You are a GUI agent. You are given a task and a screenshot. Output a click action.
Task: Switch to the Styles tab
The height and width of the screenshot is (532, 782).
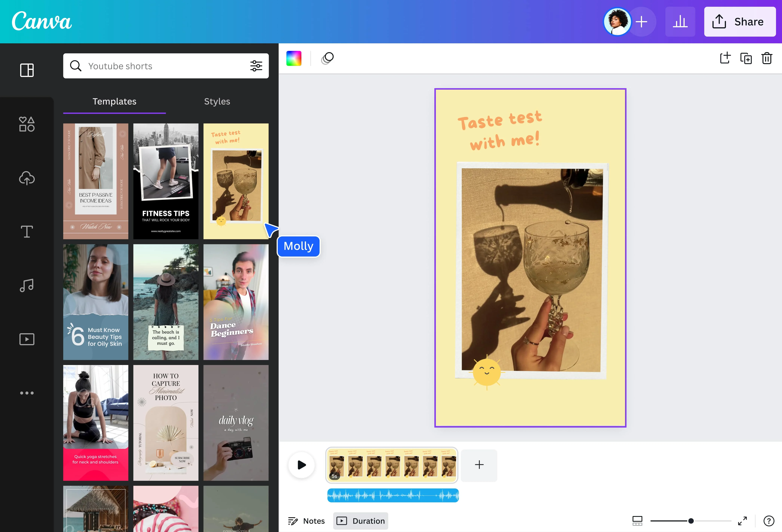tap(217, 101)
